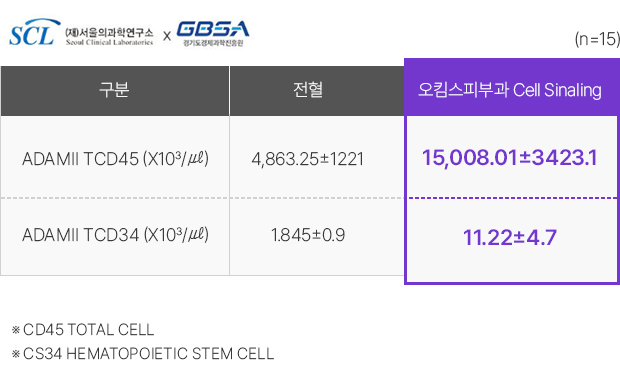Click the Seoul Clinical Laboratories text
Screen dimensions: 620x368
[x=109, y=42]
